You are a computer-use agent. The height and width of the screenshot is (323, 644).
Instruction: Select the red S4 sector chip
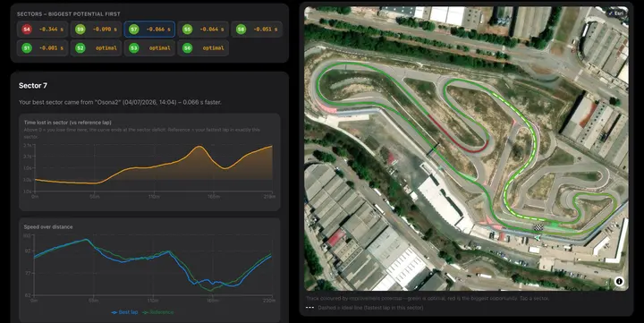pyautogui.click(x=43, y=30)
